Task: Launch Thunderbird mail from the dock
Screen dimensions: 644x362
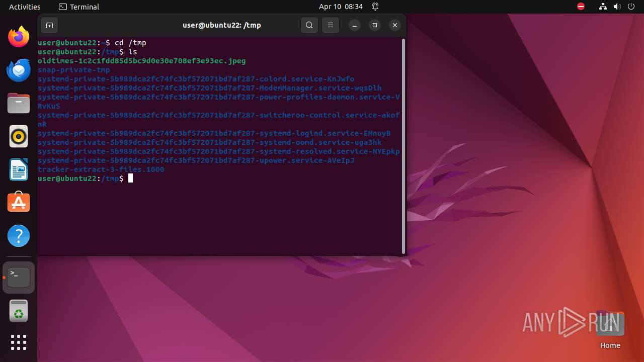Action: click(x=19, y=70)
